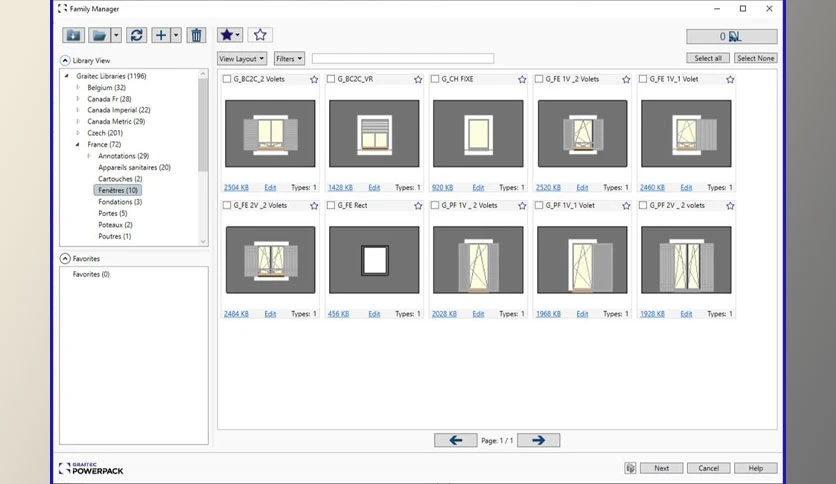Favorite G_PF 1V_1 Volet with its star

(626, 206)
